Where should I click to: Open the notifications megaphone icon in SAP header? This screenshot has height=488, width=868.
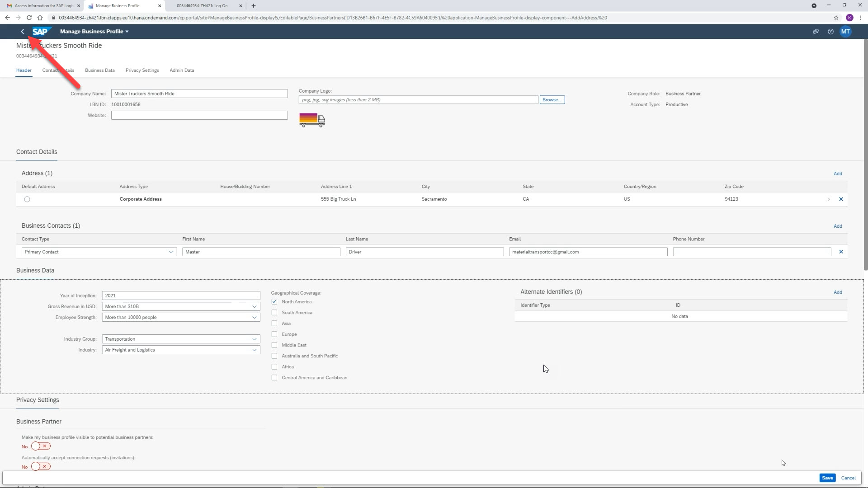[x=816, y=32]
